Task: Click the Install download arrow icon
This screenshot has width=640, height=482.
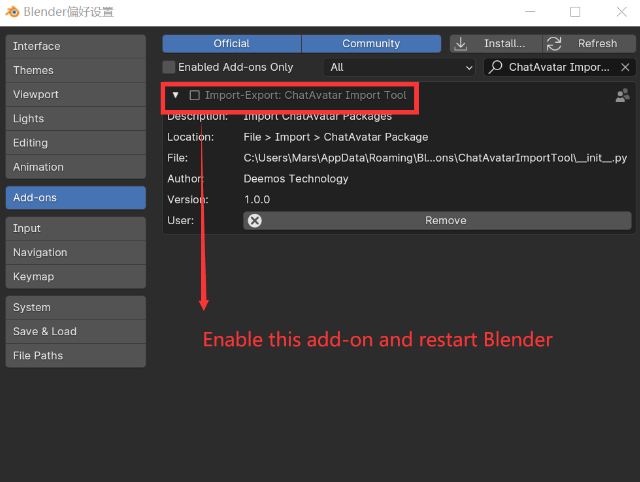Action: point(461,44)
